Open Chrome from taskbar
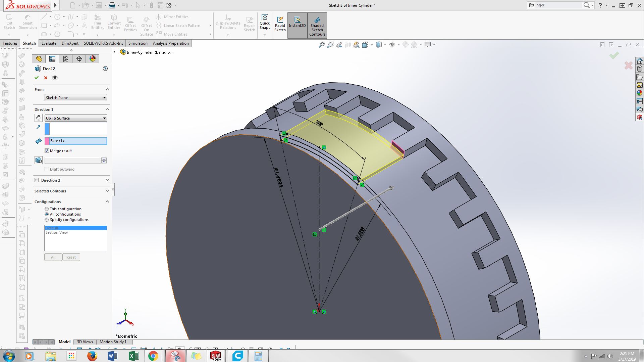 (153, 356)
